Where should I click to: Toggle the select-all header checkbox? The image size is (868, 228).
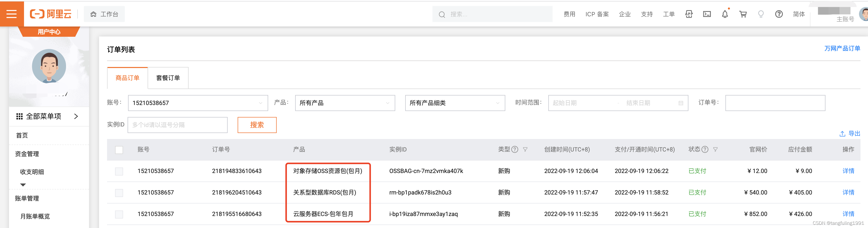click(119, 150)
